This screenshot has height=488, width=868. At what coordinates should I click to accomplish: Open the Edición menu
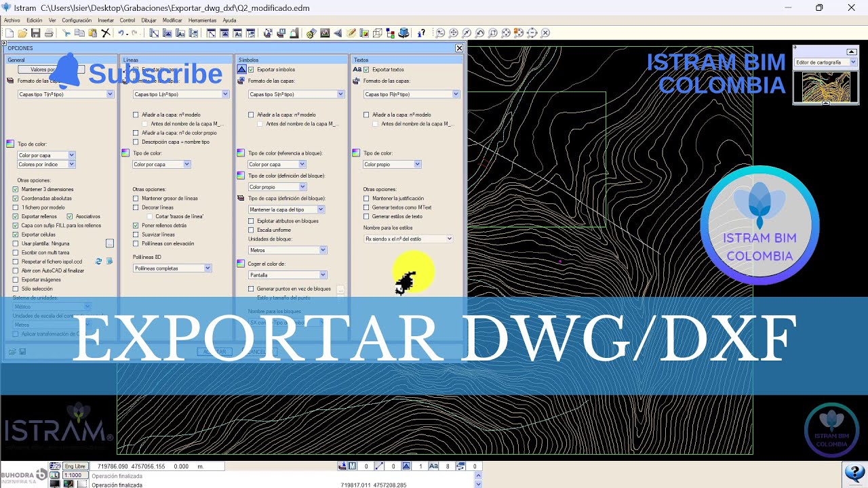pyautogui.click(x=34, y=20)
